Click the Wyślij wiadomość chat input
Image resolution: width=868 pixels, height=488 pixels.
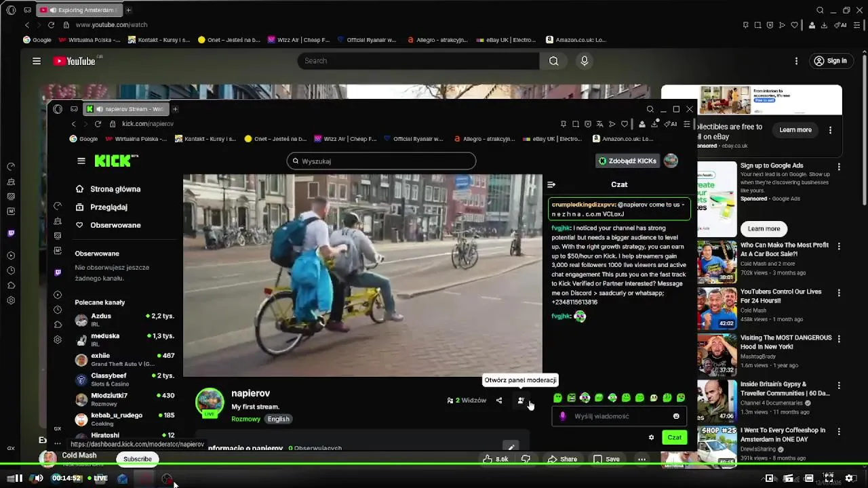tap(618, 416)
